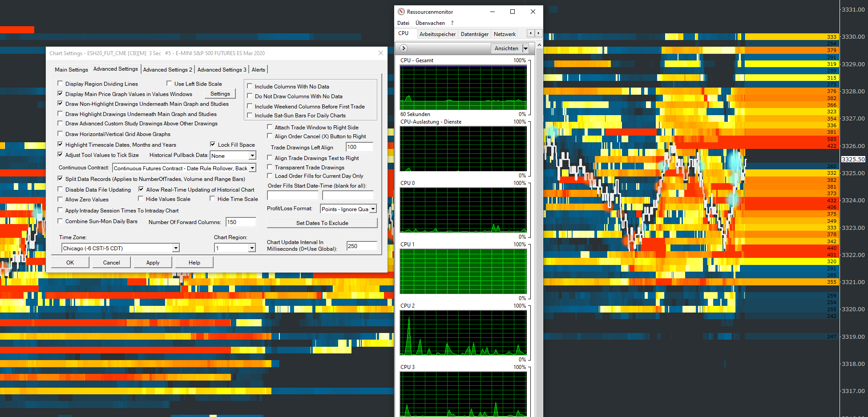The height and width of the screenshot is (417, 868).
Task: Switch to Advanced Settings 2 tab
Action: coord(168,69)
